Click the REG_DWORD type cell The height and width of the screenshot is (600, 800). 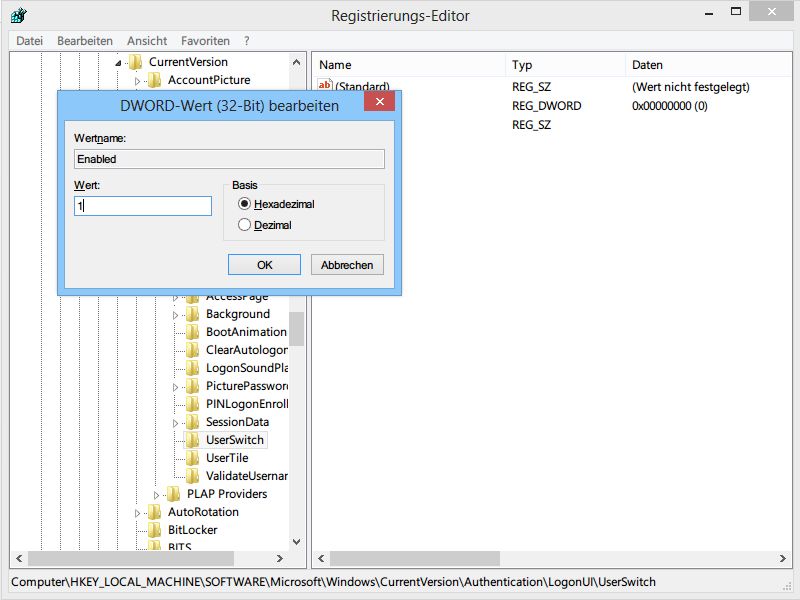coord(546,106)
